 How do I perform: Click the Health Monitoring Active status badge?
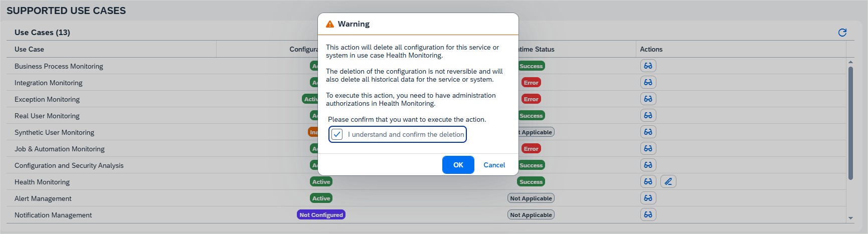tap(321, 182)
